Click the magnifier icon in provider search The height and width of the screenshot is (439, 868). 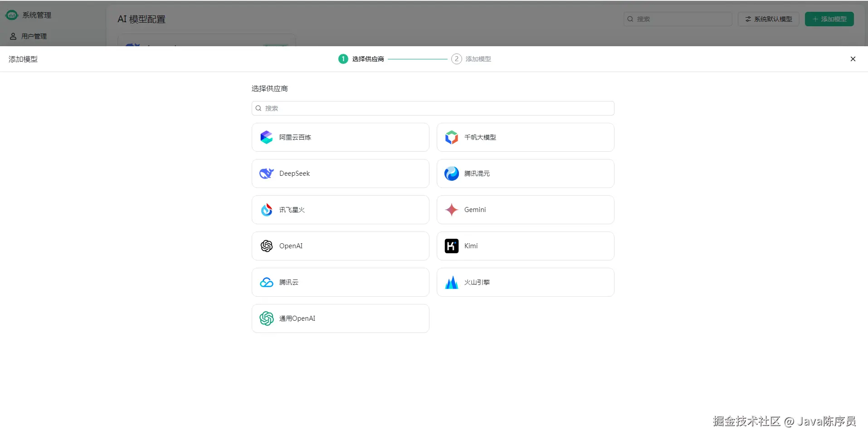258,108
